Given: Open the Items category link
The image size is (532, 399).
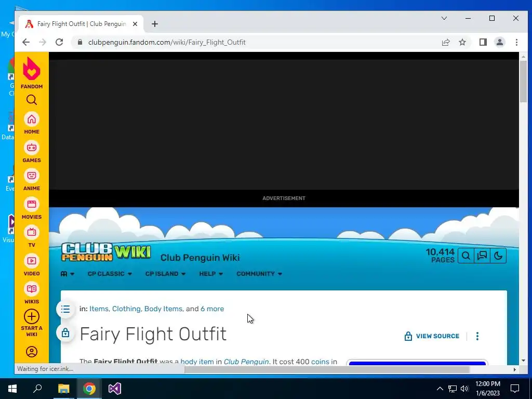Looking at the screenshot, I should [99, 309].
